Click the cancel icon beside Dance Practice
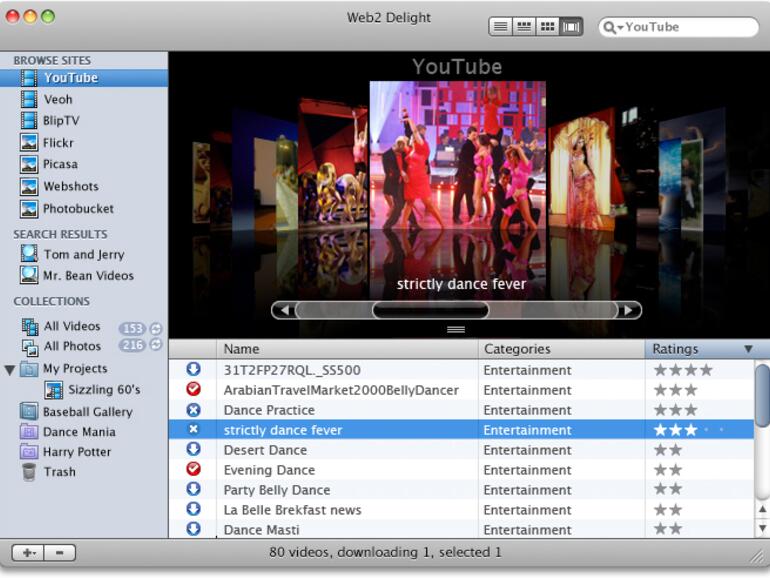The width and height of the screenshot is (770, 578). (x=193, y=410)
